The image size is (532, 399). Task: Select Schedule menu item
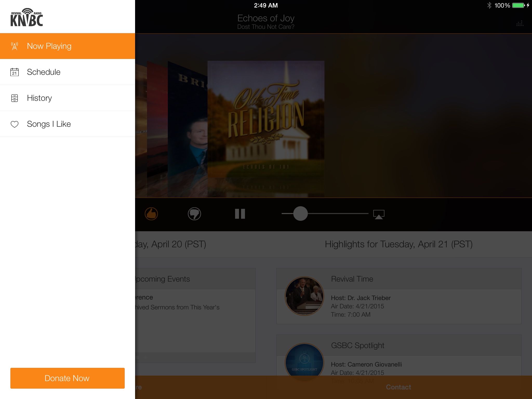67,72
